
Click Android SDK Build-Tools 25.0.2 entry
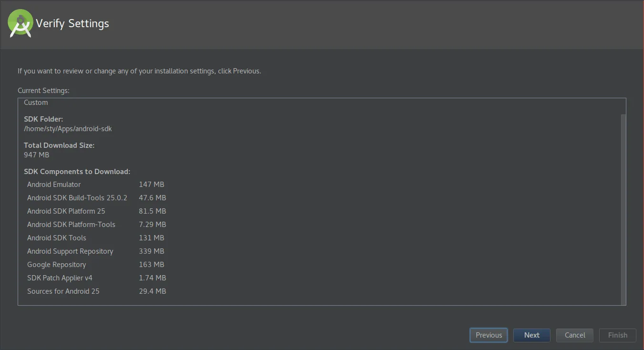[77, 198]
